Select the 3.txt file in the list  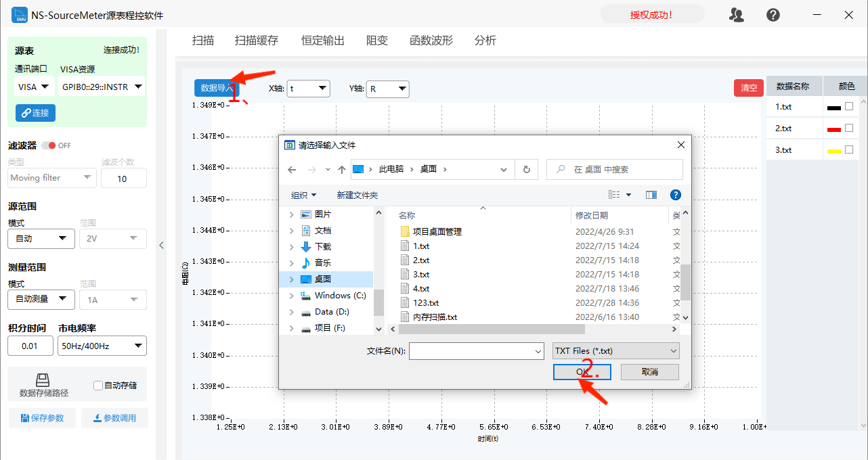click(421, 275)
